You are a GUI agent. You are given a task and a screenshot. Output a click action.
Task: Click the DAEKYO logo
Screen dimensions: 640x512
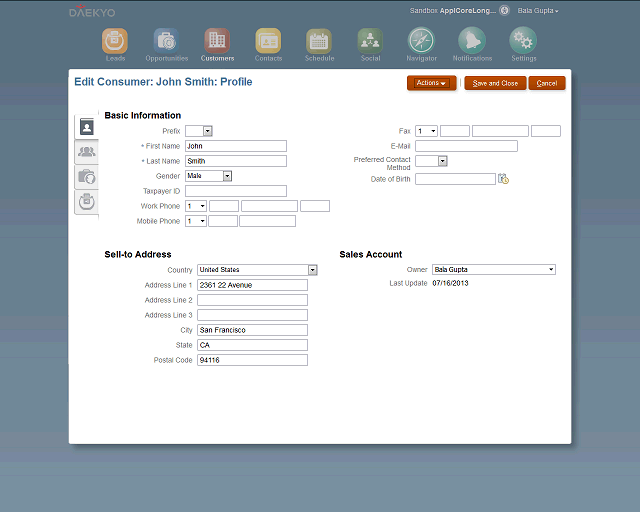(92, 11)
